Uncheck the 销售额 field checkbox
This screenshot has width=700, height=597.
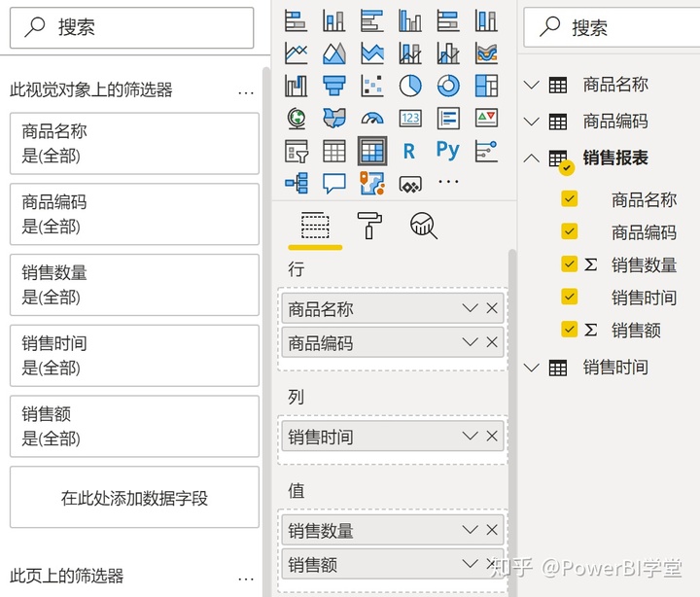tap(569, 329)
